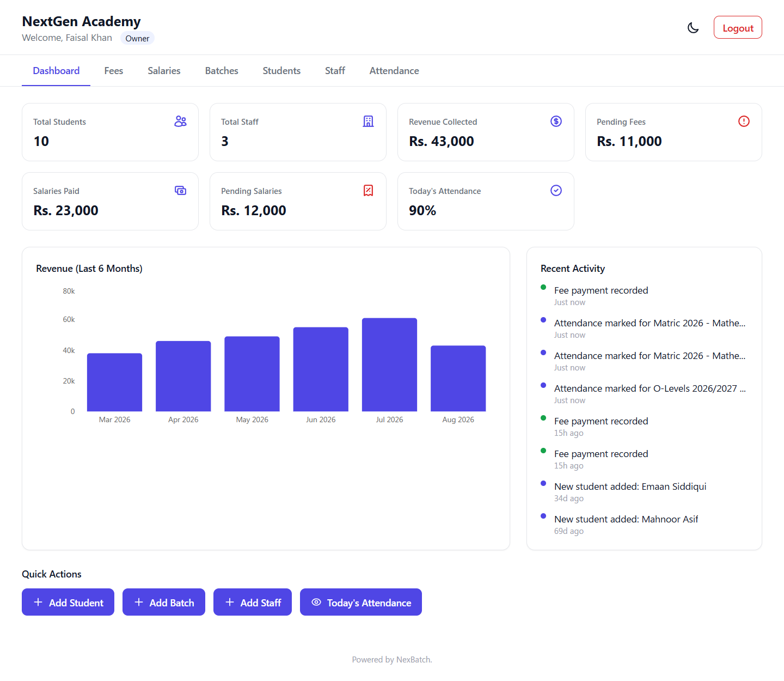Image resolution: width=784 pixels, height=681 pixels.
Task: Click the Total Students people icon
Action: [181, 121]
